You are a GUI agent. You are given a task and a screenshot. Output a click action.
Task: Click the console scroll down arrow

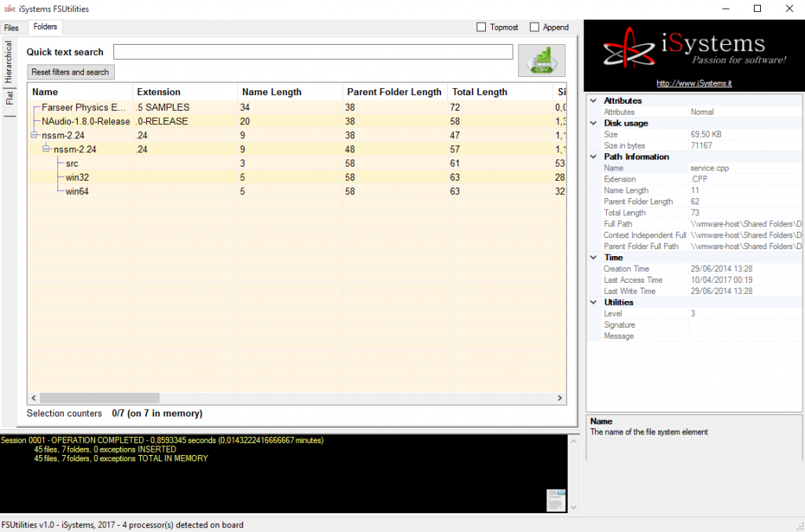[x=573, y=507]
